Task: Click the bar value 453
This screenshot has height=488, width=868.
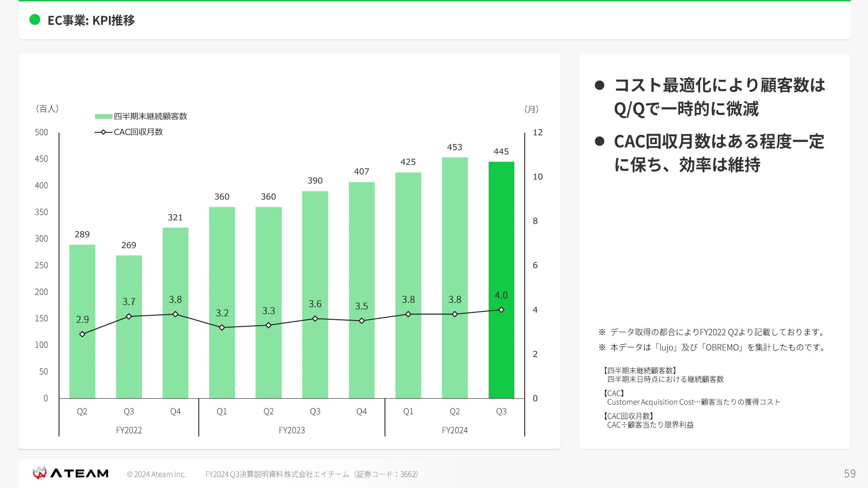Action: click(454, 147)
